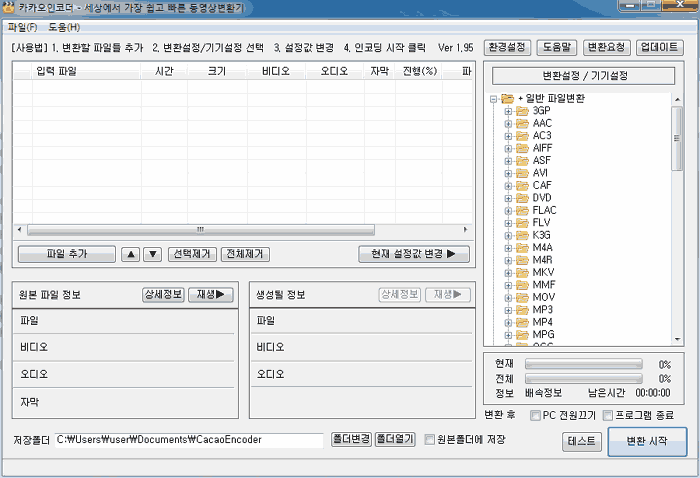700x478 pixels.
Task: Click the 환경설정 button
Action: [x=507, y=47]
